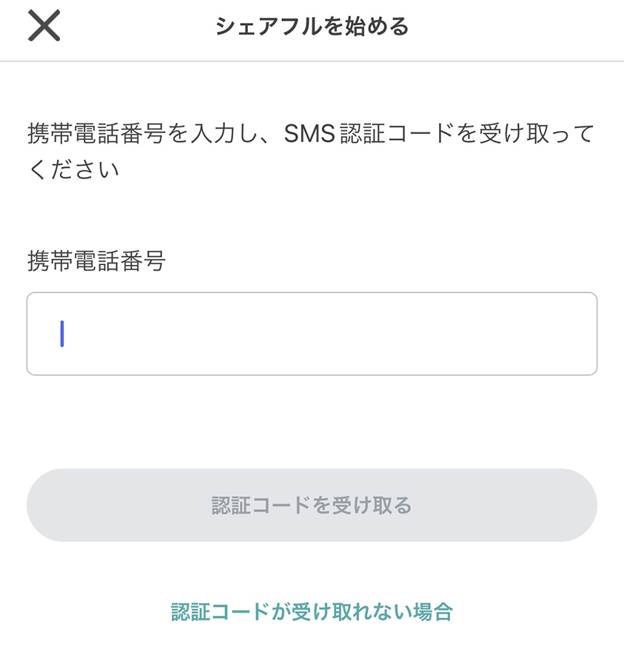
Task: Focus the mobile phone number text box
Action: [x=312, y=334]
